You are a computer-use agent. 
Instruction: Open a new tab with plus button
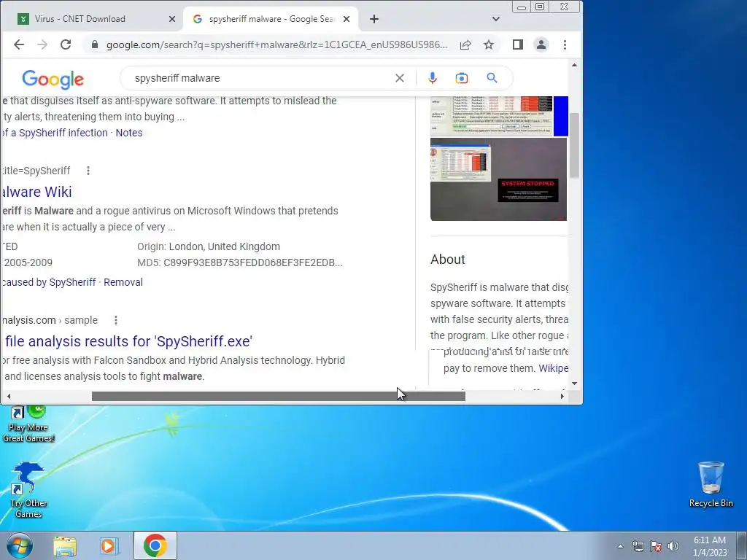click(x=374, y=19)
